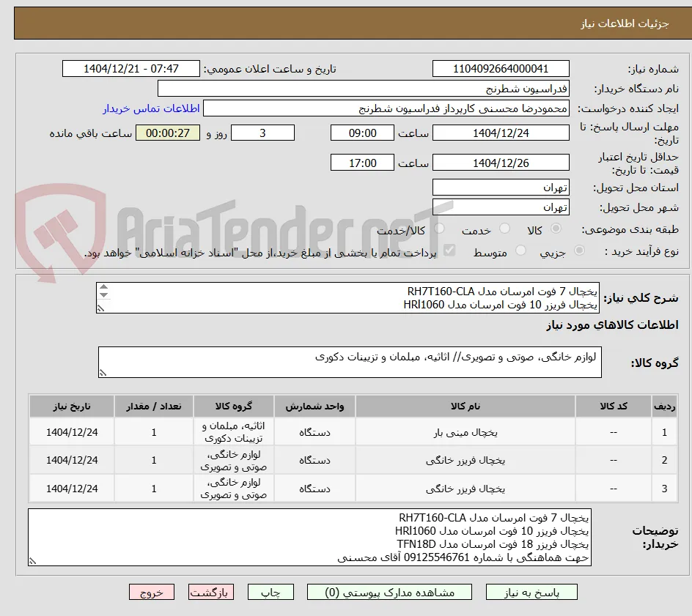Click the گروه کالا table column header
Viewport: 692px width, 616px height.
coord(233,406)
